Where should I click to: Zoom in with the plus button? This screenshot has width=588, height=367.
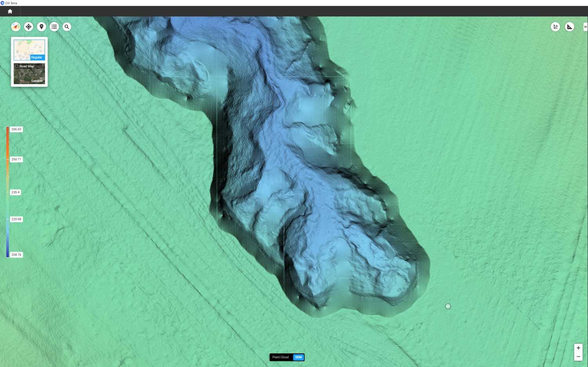click(x=578, y=348)
